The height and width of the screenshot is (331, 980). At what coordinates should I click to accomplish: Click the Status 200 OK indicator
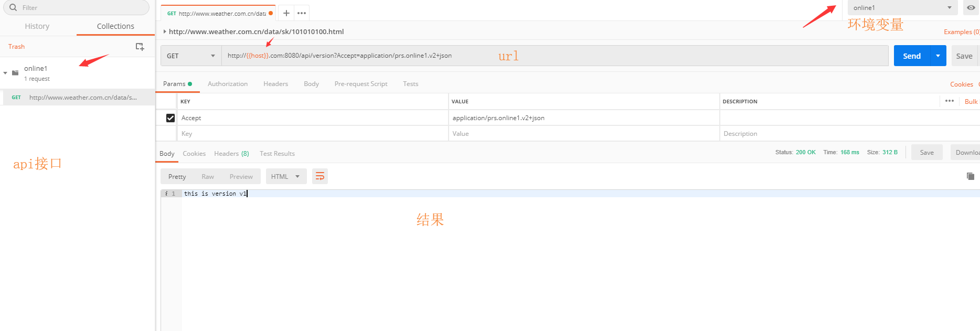[795, 152]
